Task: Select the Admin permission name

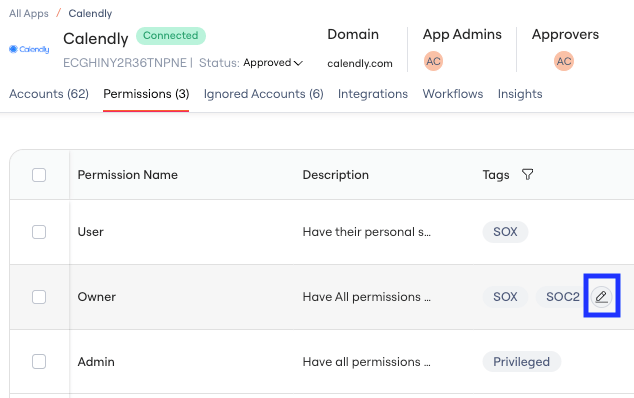Action: (x=96, y=361)
